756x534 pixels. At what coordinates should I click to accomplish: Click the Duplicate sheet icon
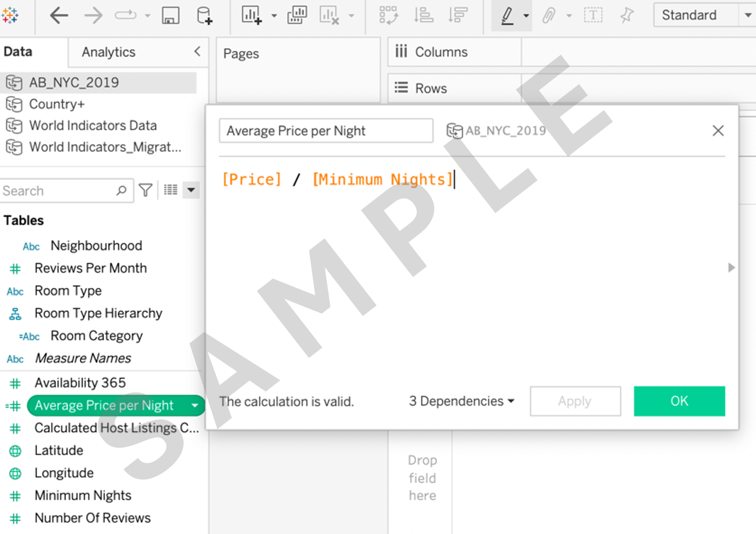297,16
